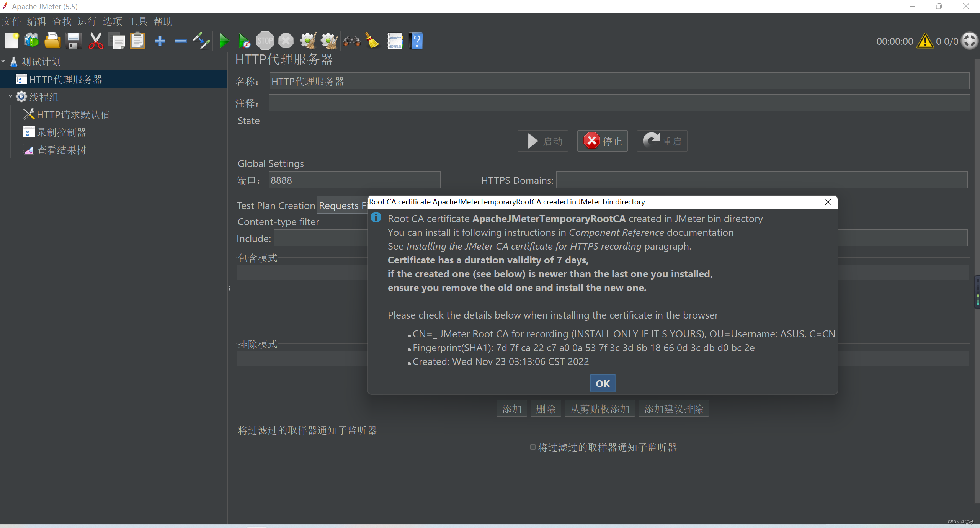Open the Function Helper dialog icon
The width and height of the screenshot is (980, 528).
[395, 41]
